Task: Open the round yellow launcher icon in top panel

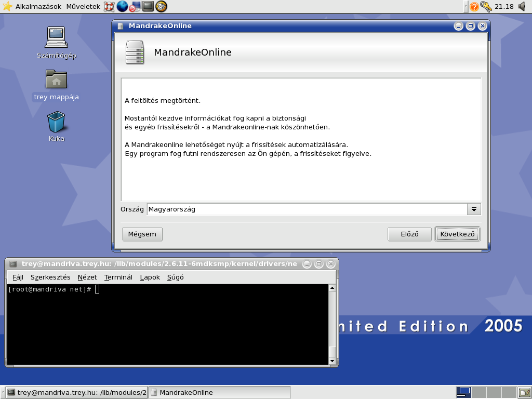Action: pyautogui.click(x=161, y=6)
